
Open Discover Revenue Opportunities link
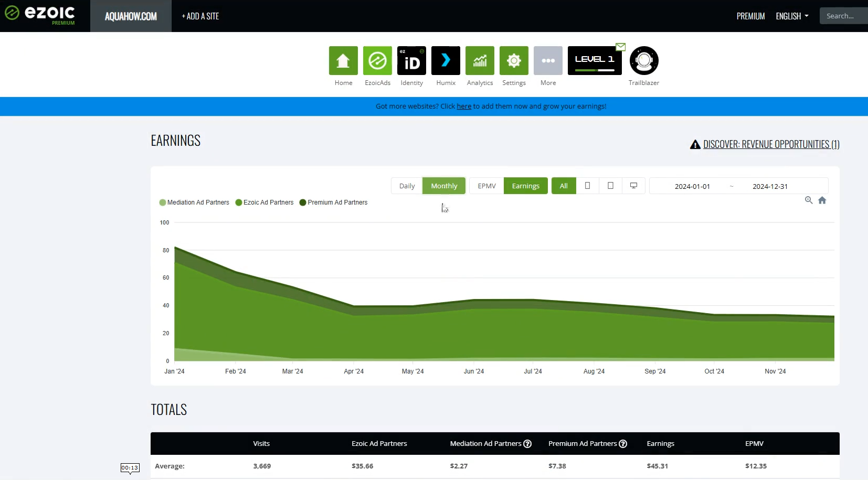click(x=771, y=144)
